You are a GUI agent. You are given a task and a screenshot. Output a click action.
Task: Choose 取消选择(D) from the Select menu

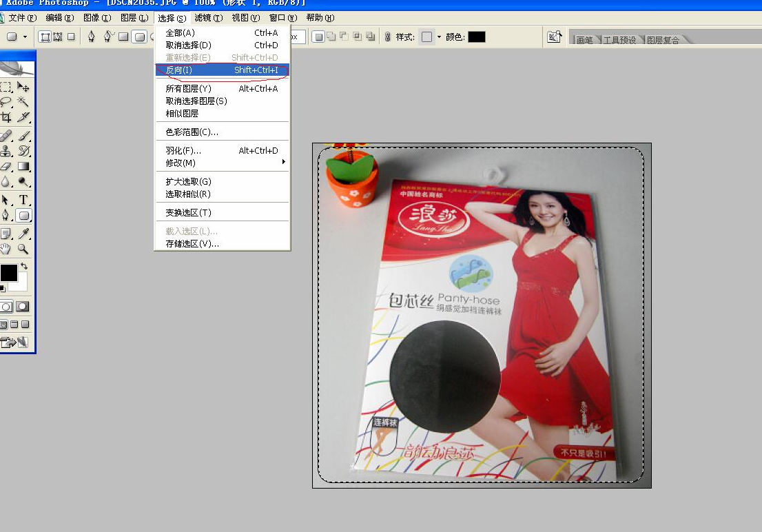[x=222, y=45]
